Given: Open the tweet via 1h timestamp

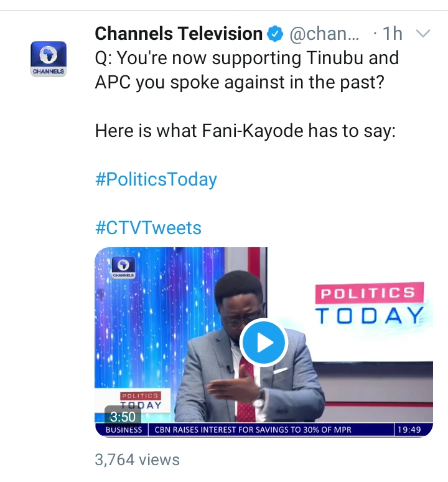Looking at the screenshot, I should (x=393, y=34).
